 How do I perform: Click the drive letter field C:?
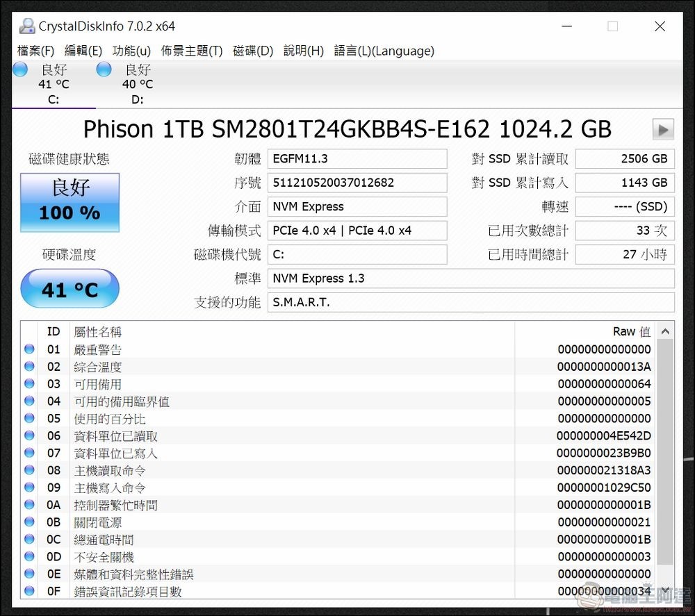[357, 254]
